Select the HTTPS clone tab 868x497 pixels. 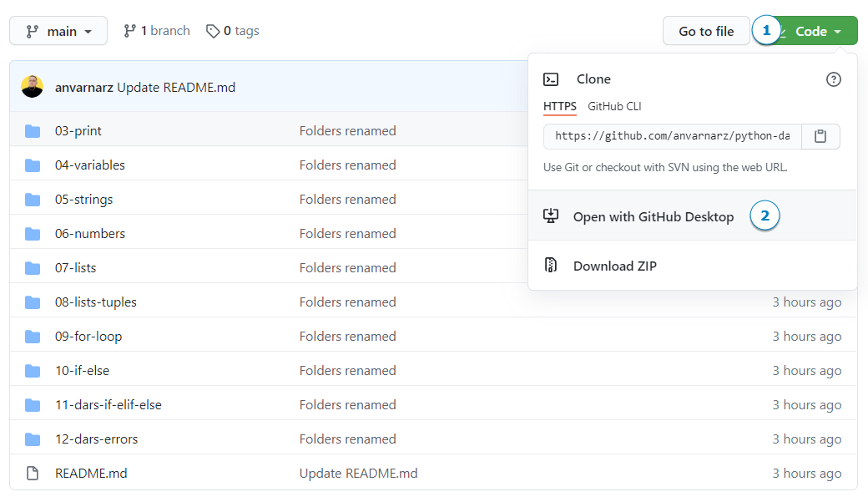coord(559,106)
